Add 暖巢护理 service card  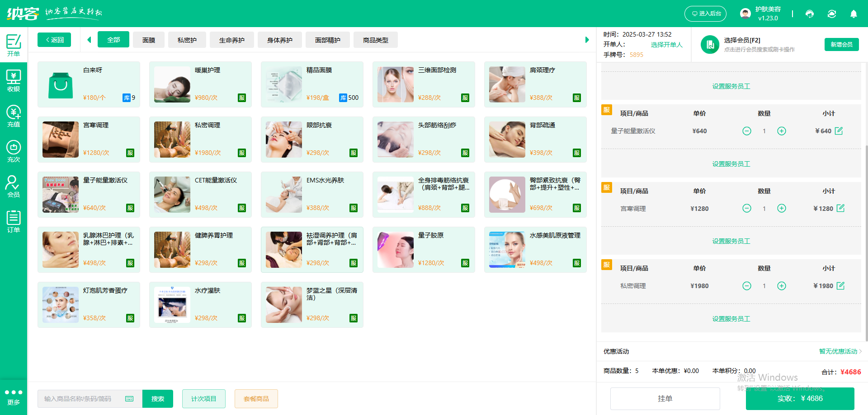click(200, 84)
